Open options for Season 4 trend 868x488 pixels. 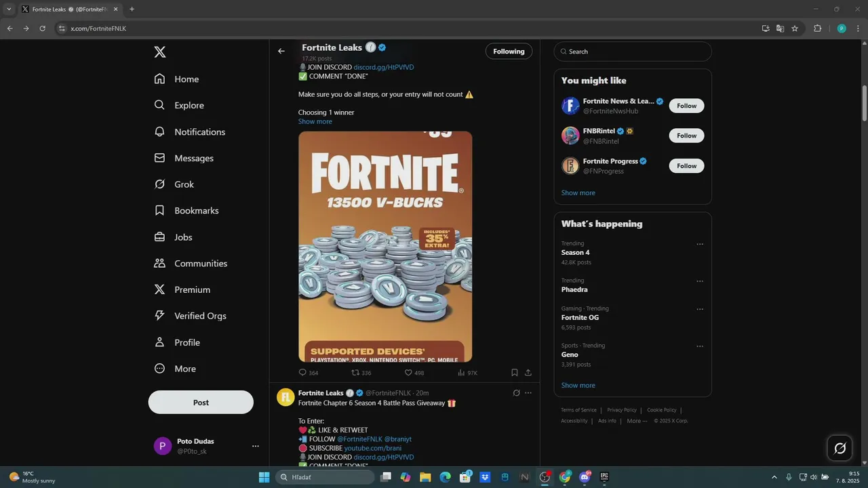click(x=700, y=244)
